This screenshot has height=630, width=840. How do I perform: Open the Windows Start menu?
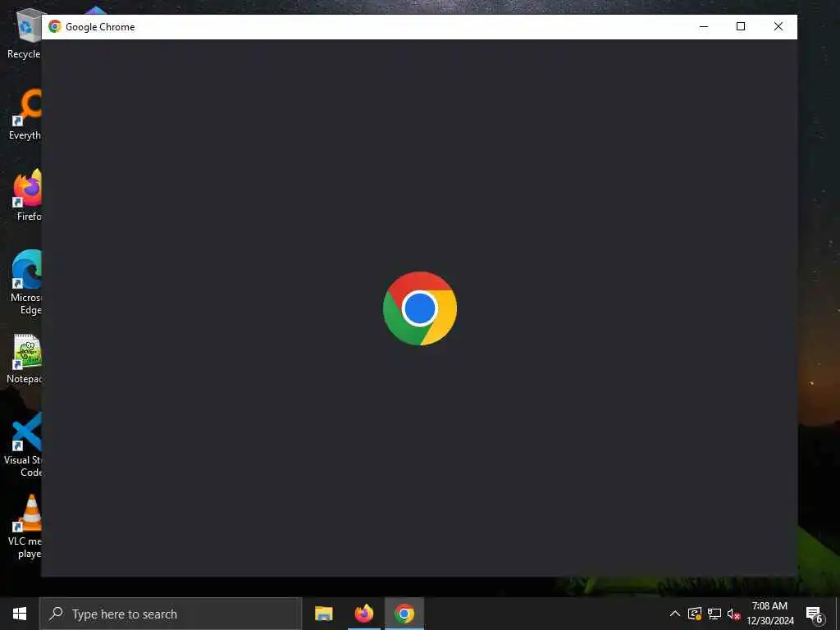point(20,614)
